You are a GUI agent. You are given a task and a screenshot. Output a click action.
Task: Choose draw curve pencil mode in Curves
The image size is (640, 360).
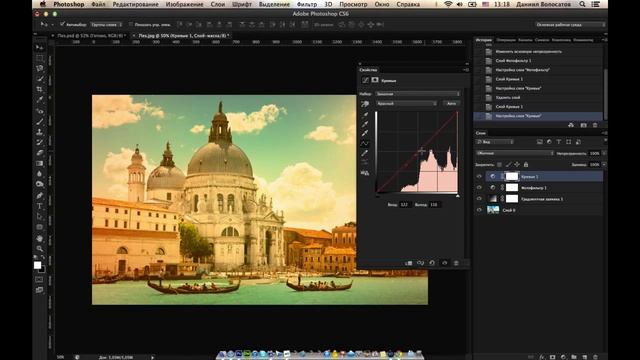click(x=365, y=153)
